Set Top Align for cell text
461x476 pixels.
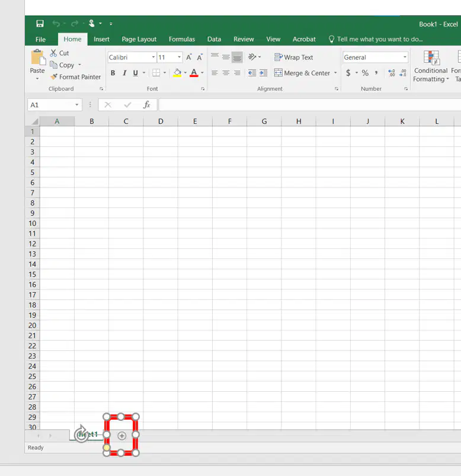pyautogui.click(x=215, y=57)
